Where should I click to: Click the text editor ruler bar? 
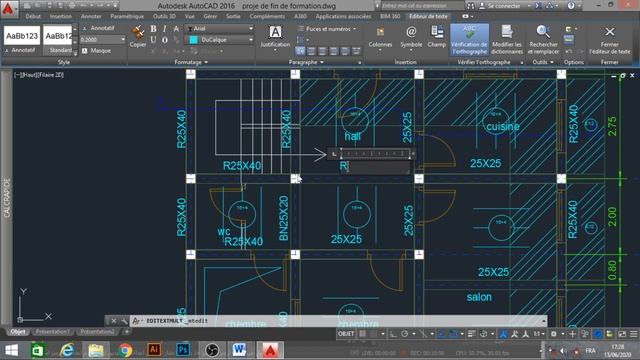point(375,153)
